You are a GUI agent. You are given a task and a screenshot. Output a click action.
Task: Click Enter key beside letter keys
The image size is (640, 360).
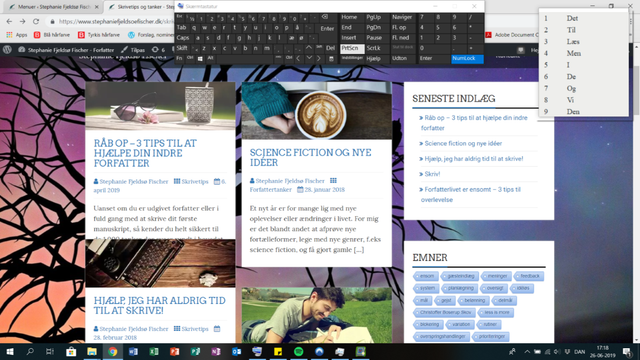(x=327, y=28)
